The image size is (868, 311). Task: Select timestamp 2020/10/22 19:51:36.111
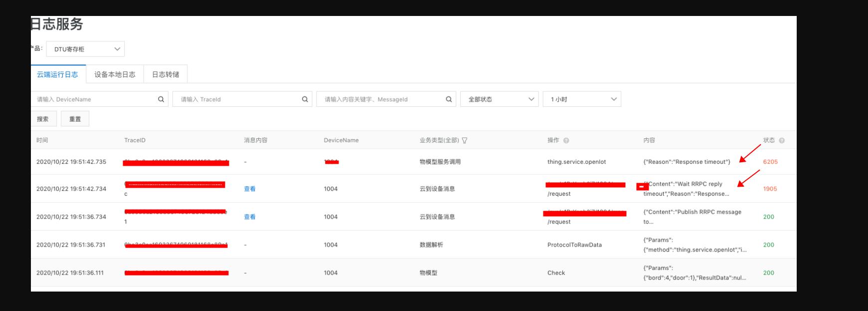[70, 273]
